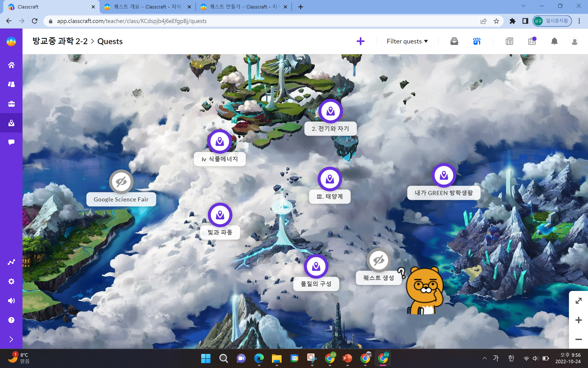The image size is (588, 368).
Task: Open the marketplace shop icon in the header
Action: click(x=477, y=41)
